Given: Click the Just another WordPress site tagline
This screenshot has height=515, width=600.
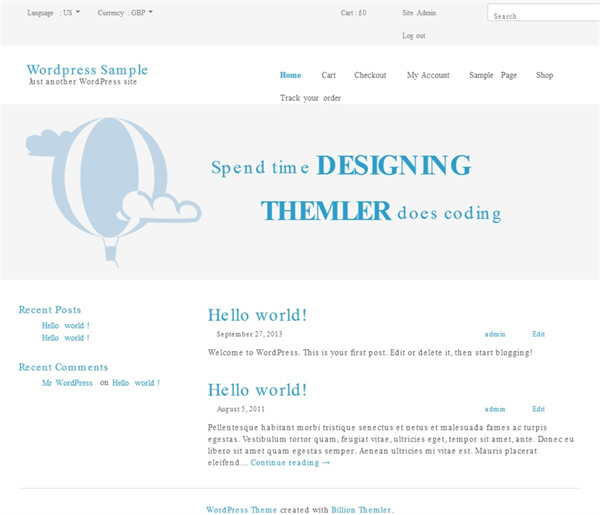Looking at the screenshot, I should click(83, 81).
